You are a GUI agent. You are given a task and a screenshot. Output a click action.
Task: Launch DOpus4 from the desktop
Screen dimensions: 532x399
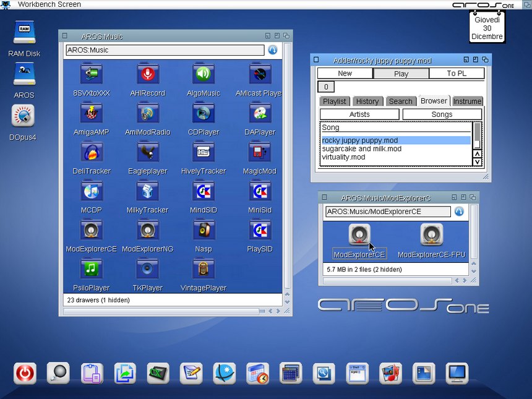point(23,116)
